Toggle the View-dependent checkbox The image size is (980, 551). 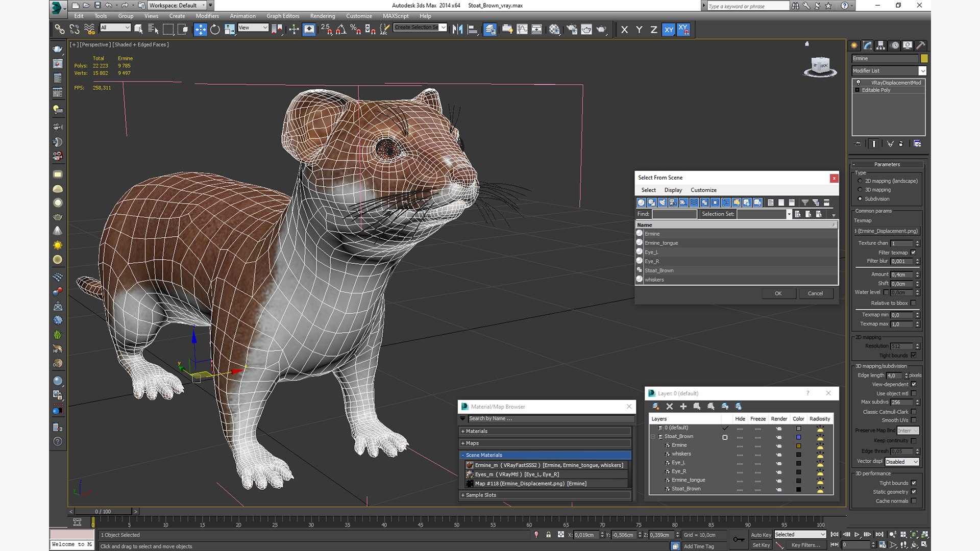[913, 384]
